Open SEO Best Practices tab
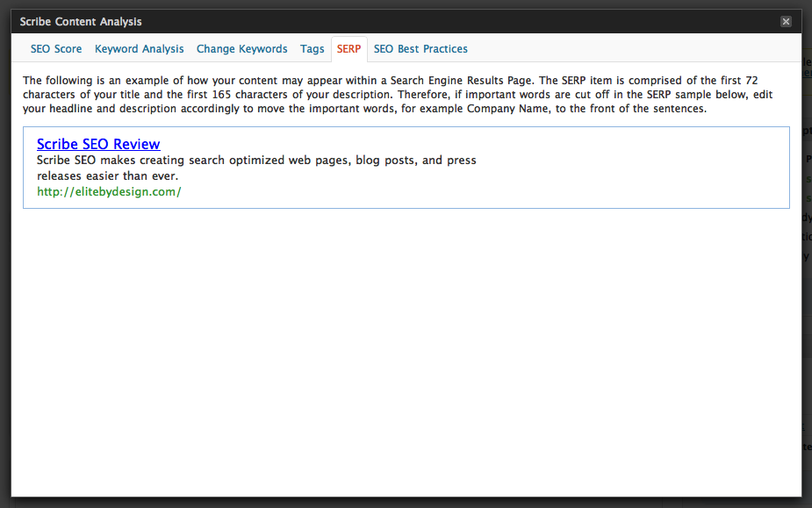Screen dimensions: 812x508 click(x=420, y=48)
